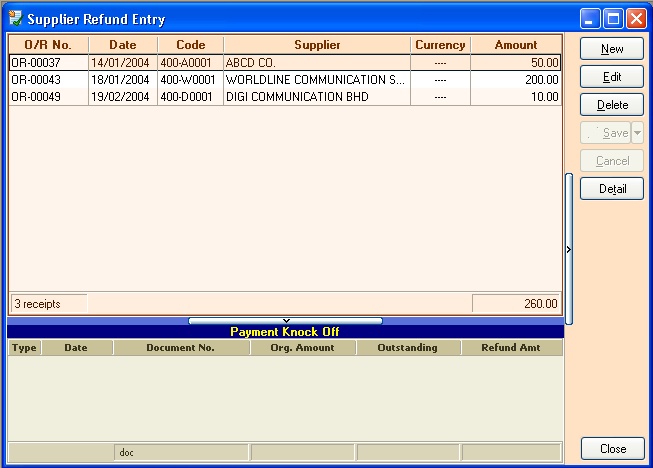Click the Edit button
This screenshot has width=653, height=468.
(x=612, y=77)
